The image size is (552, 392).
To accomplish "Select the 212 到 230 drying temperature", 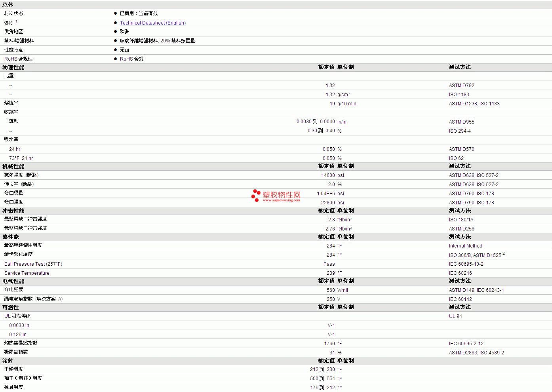I will pos(322,369).
